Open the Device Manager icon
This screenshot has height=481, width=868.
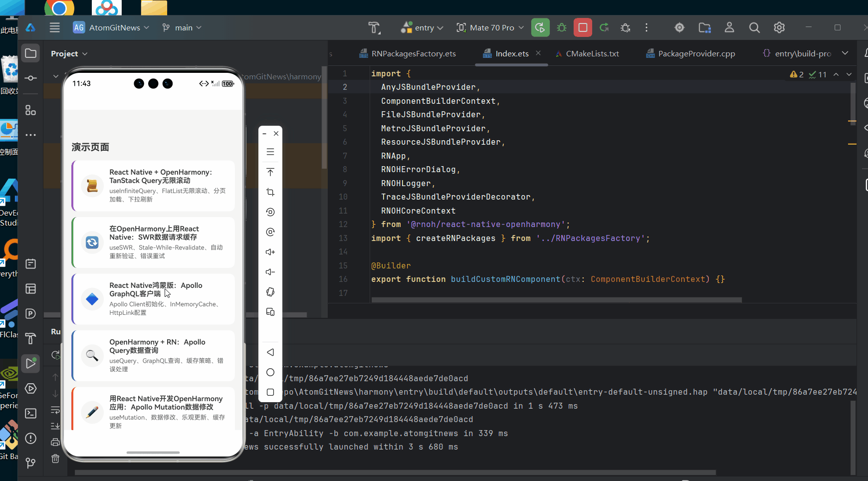[x=679, y=27]
